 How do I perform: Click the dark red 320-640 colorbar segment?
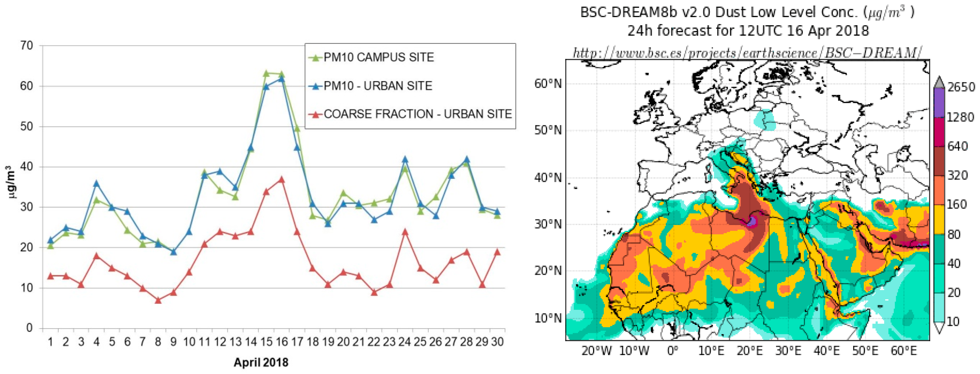(939, 161)
